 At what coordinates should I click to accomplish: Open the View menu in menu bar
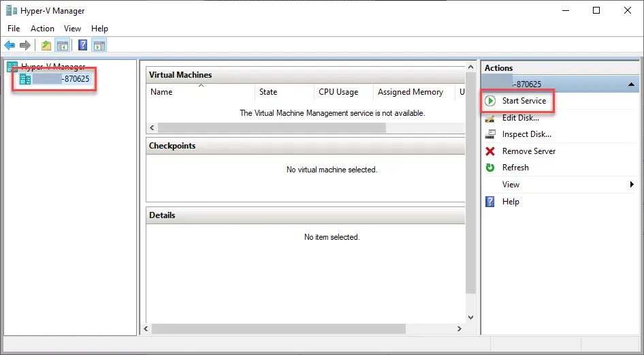[x=72, y=29]
